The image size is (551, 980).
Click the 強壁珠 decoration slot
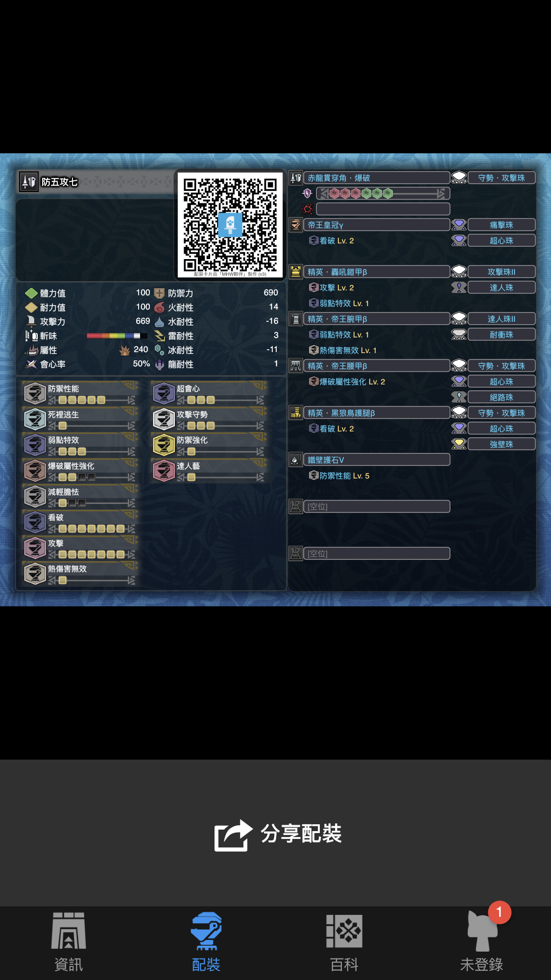502,444
